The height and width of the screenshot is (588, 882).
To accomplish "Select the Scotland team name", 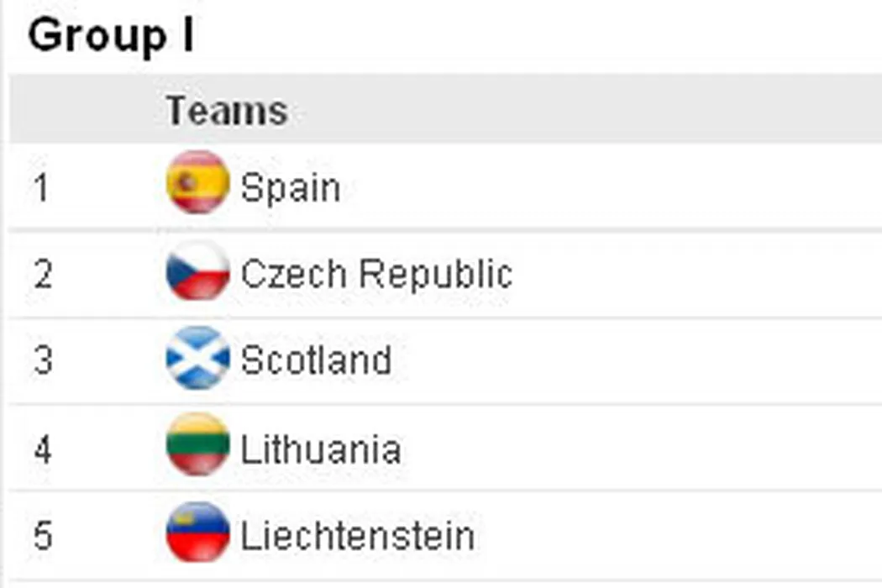I will click(316, 360).
